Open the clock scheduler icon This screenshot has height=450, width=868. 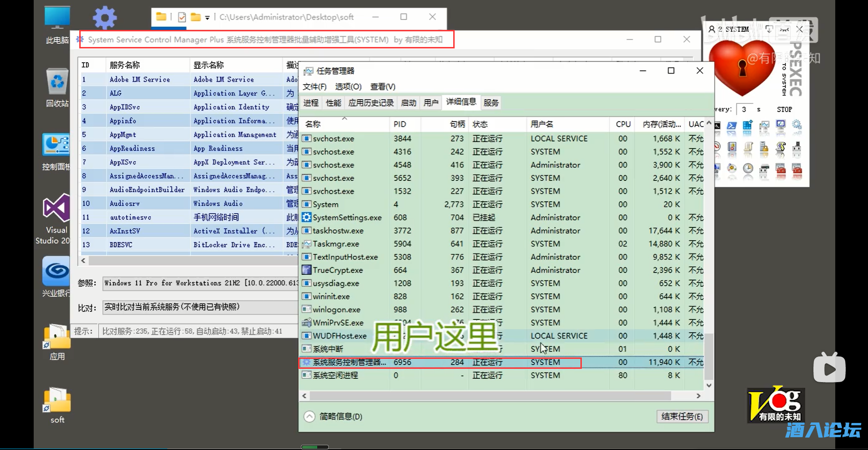748,169
